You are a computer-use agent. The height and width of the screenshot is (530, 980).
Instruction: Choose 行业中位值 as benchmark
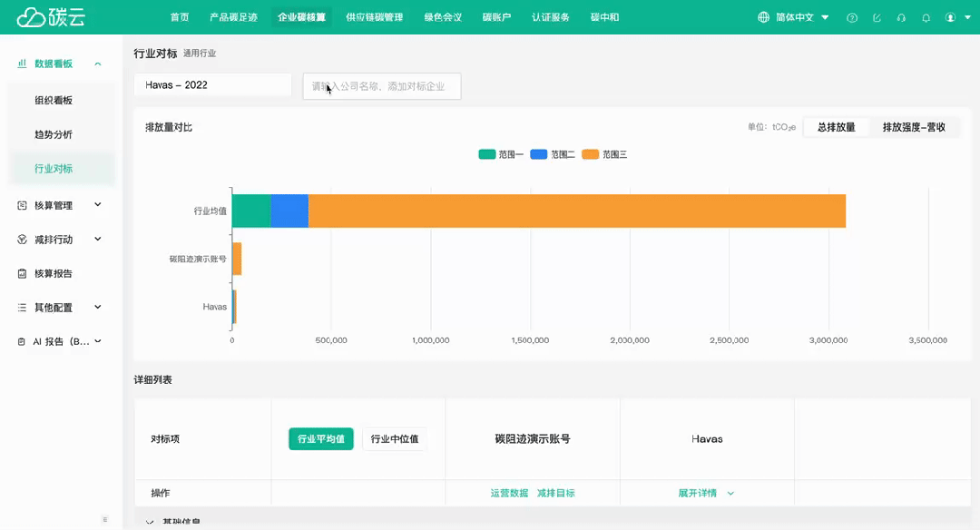point(395,439)
